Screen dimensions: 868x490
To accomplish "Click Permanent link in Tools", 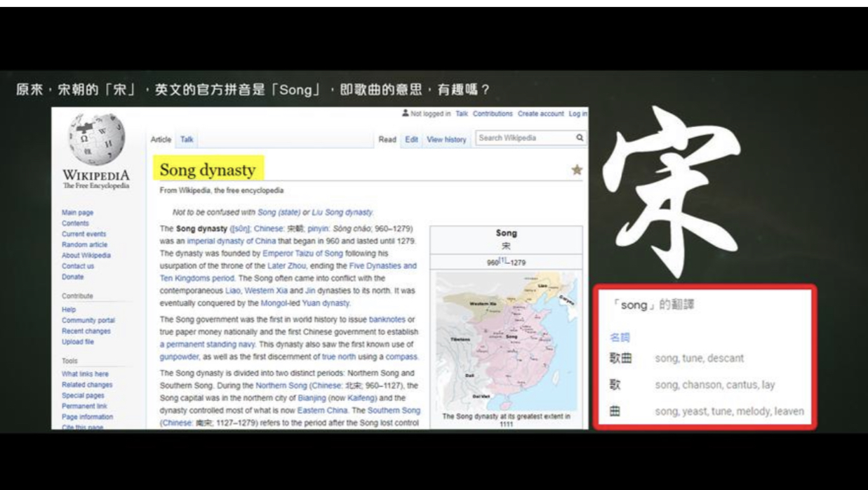I will (84, 406).
